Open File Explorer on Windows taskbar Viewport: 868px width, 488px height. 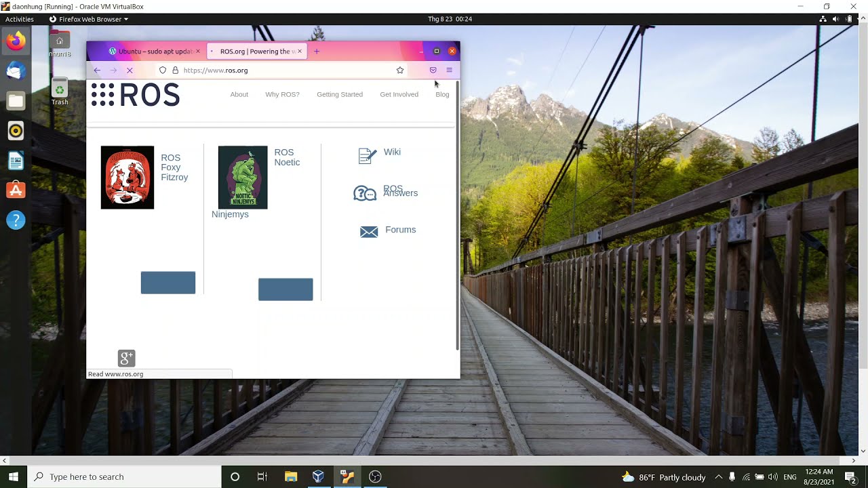(291, 476)
